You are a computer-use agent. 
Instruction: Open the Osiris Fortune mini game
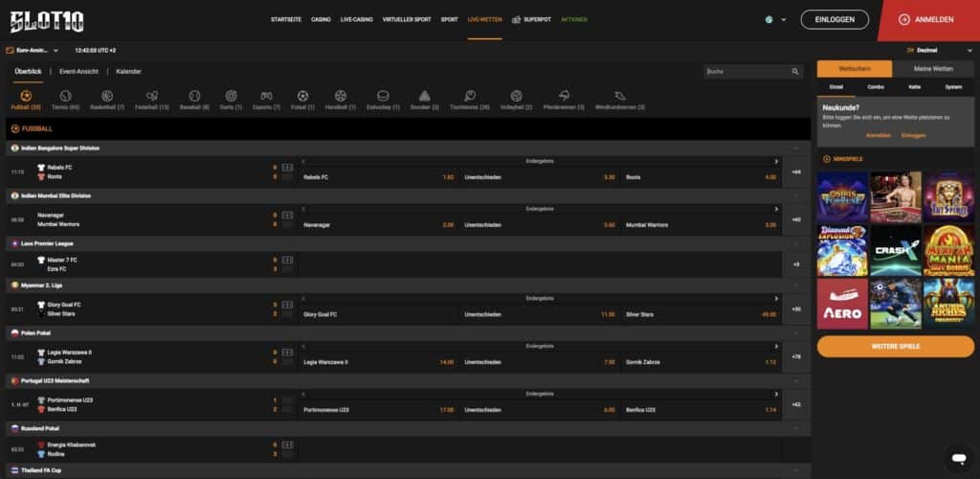pos(842,197)
